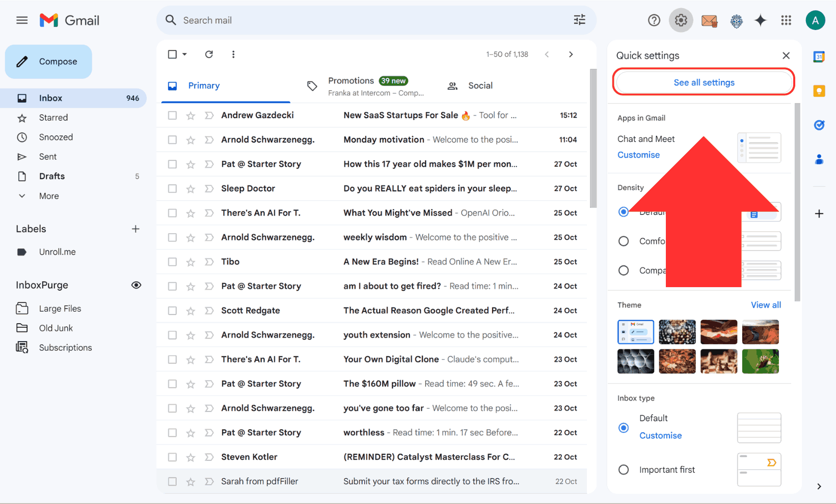Screen dimensions: 836x504
Task: Open the account avatar A
Action: point(815,20)
